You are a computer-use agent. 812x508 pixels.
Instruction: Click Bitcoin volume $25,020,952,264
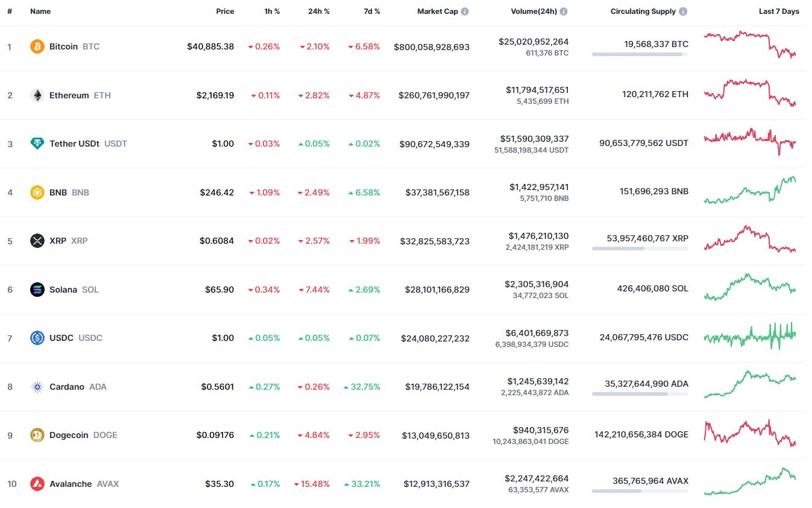point(533,42)
